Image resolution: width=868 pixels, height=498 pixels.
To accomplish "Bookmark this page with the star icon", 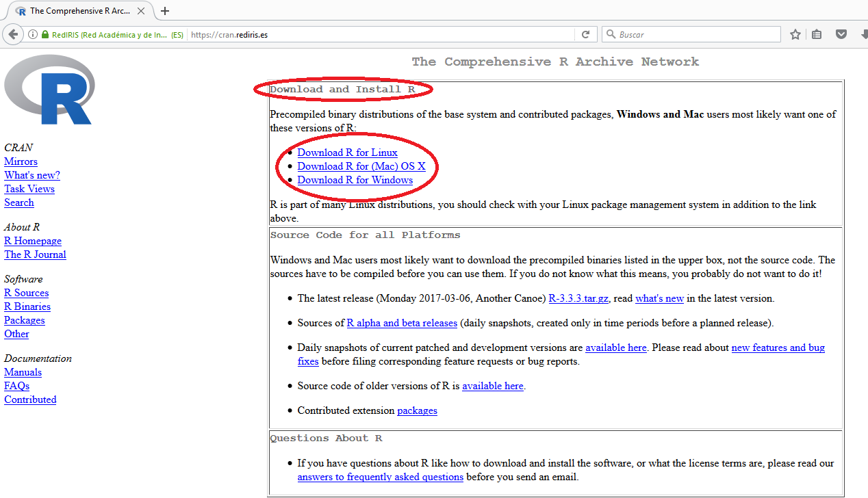I will (795, 34).
